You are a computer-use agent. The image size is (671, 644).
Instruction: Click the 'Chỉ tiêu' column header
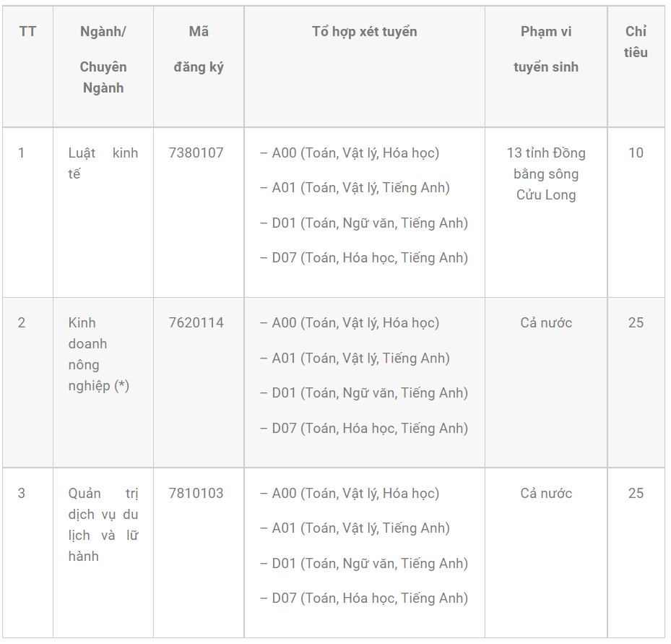pyautogui.click(x=636, y=42)
